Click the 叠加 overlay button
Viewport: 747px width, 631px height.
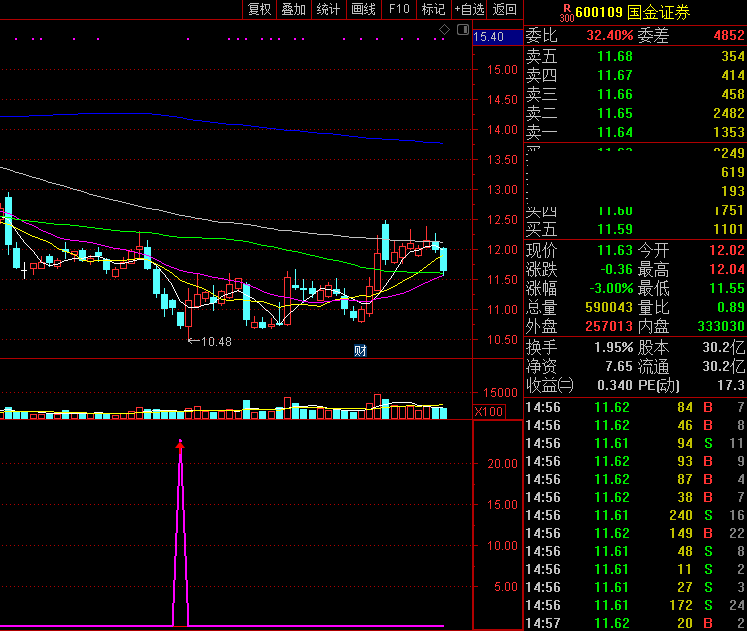tap(293, 9)
